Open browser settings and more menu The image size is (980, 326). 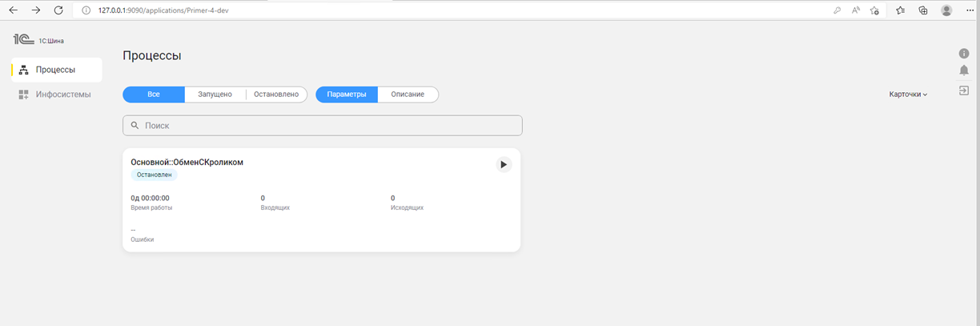click(969, 10)
